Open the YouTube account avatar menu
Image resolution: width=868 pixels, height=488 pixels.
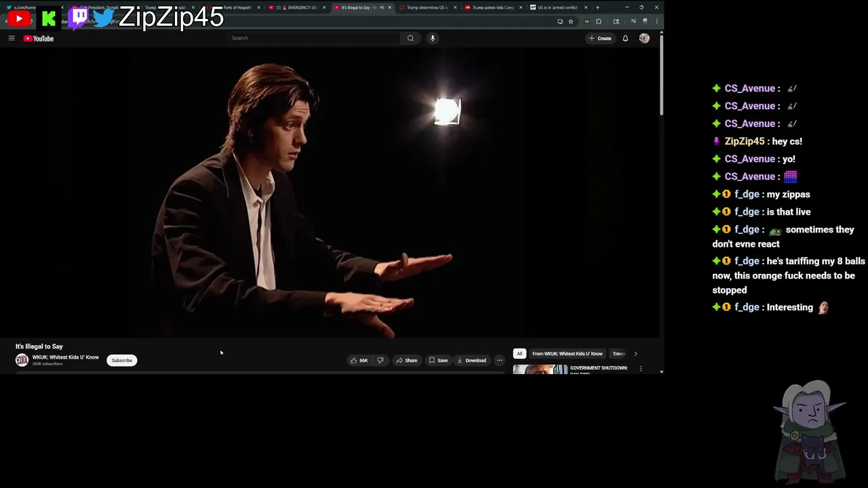coord(644,39)
